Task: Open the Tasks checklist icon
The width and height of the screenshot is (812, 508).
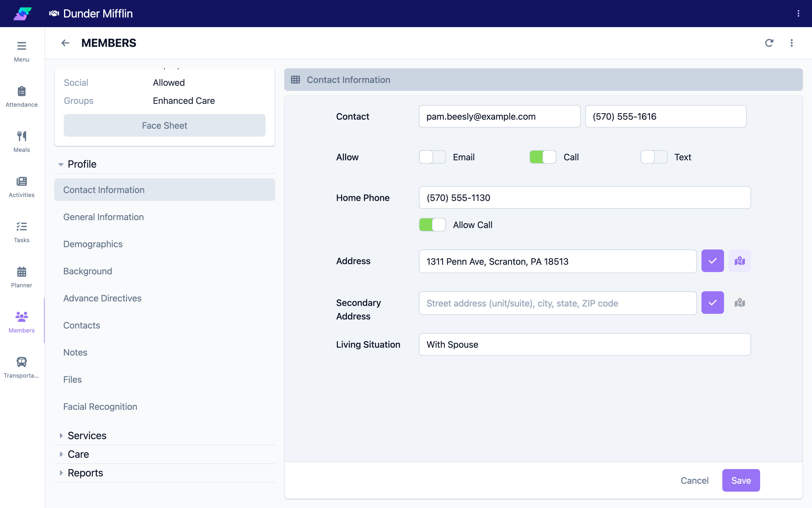Action: (21, 226)
